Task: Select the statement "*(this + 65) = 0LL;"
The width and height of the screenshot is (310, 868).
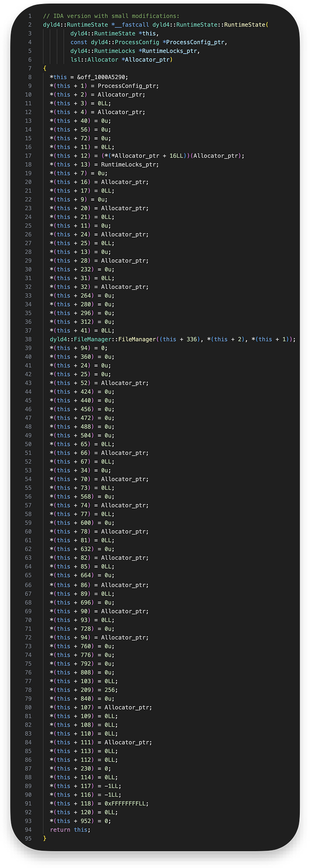Action: pos(82,444)
